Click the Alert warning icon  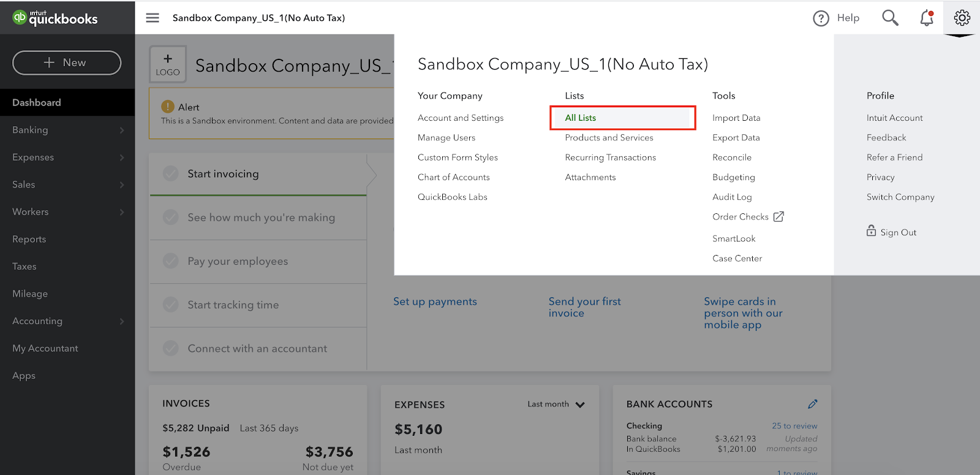(x=168, y=107)
